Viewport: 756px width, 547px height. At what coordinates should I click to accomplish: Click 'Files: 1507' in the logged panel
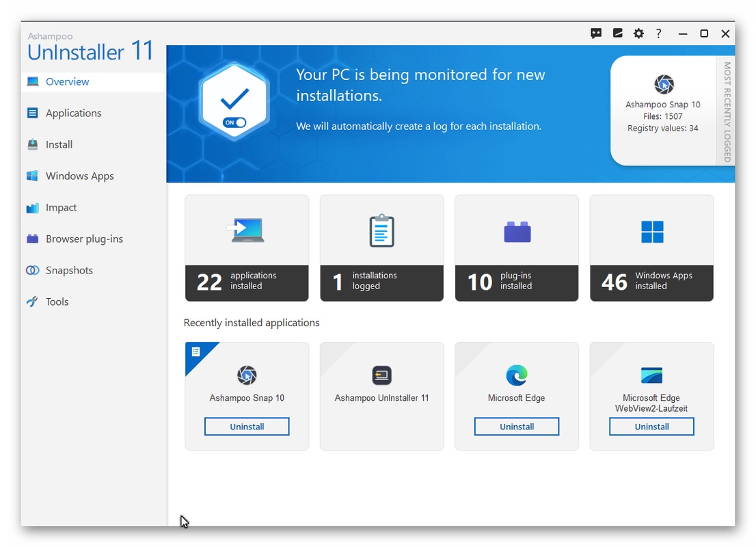(x=663, y=116)
